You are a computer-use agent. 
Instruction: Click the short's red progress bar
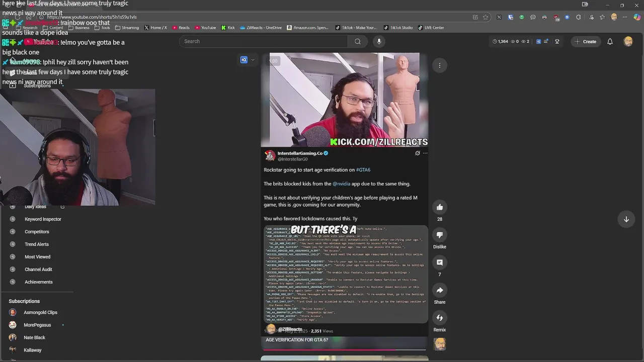pos(330,349)
